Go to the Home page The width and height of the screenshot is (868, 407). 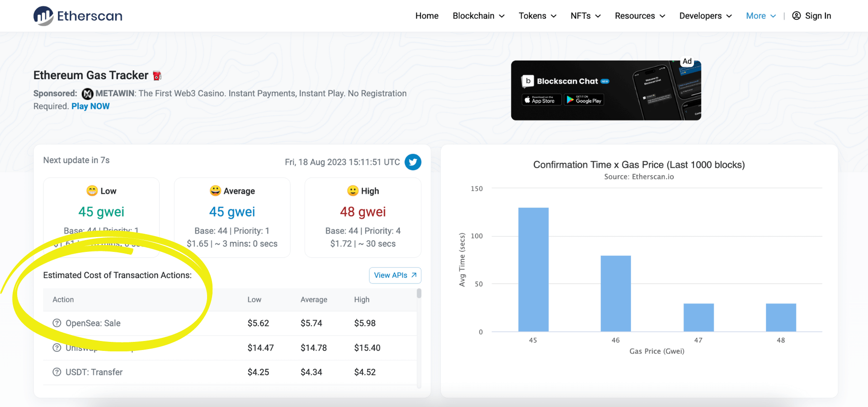(427, 16)
